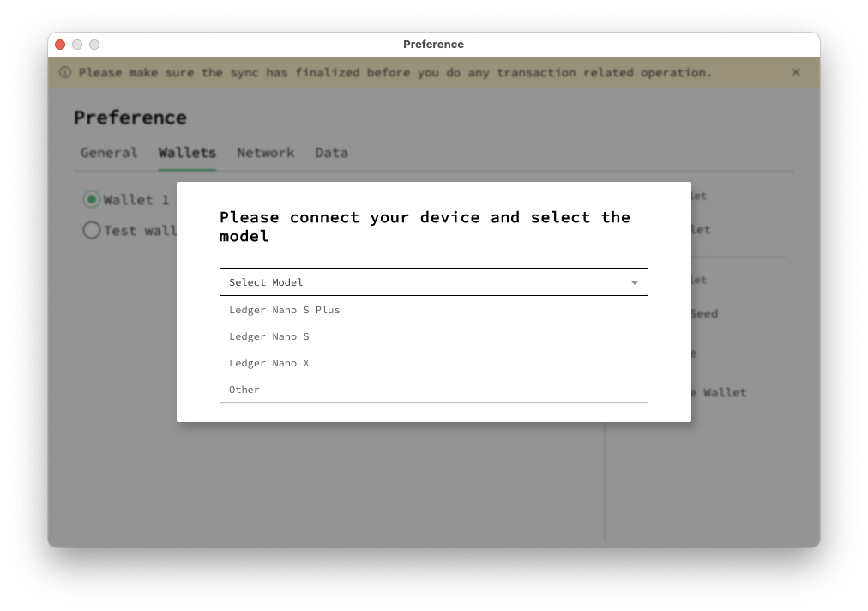Screen dimensions: 868x611
Task: Dismiss the sync warning banner
Action: pos(795,73)
